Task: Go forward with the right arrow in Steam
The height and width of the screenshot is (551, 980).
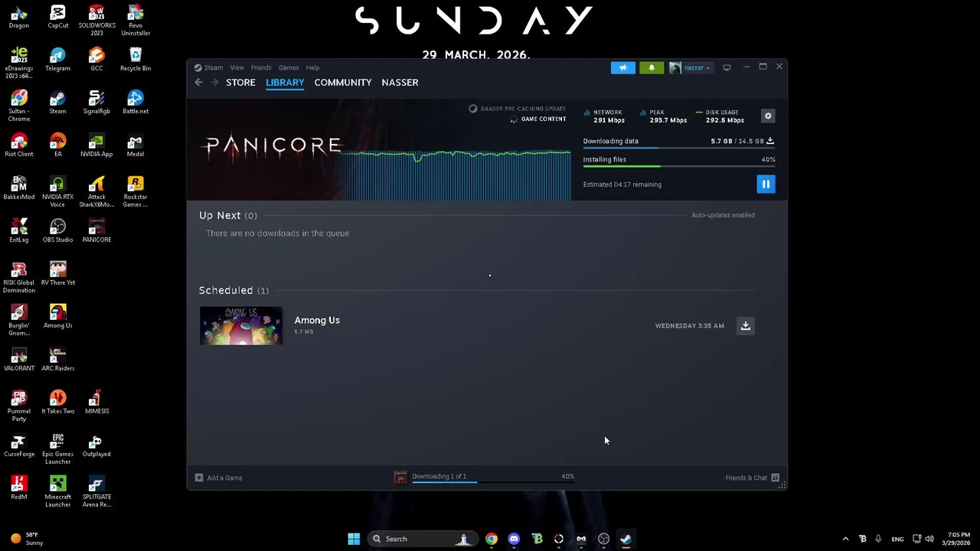Action: pyautogui.click(x=214, y=83)
